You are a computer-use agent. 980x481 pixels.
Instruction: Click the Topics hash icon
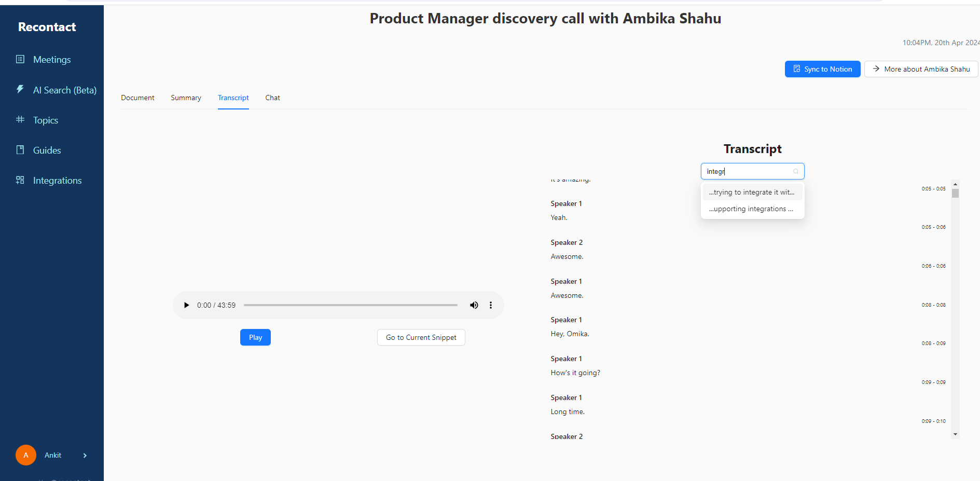20,119
